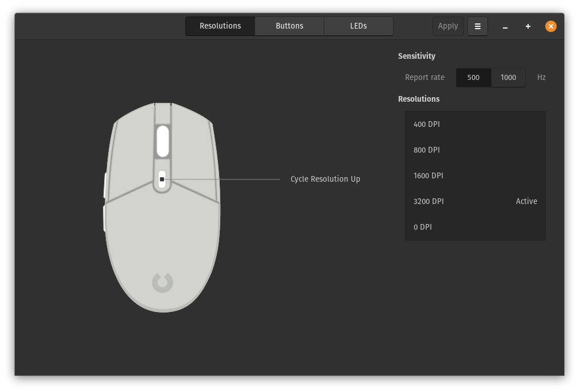Click the Cycle Resolution Up label
Image resolution: width=579 pixels, height=392 pixels.
pos(325,179)
